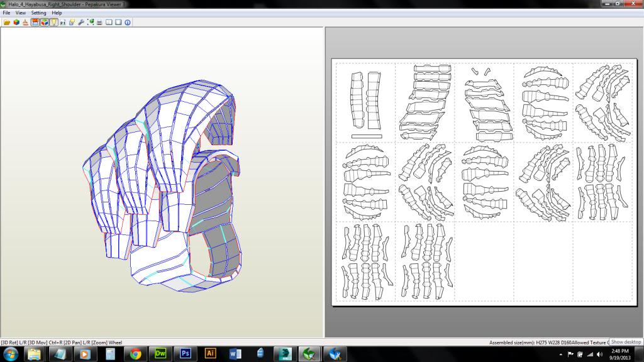Open the Windows Start menu
The width and height of the screenshot is (644, 362).
(x=11, y=354)
